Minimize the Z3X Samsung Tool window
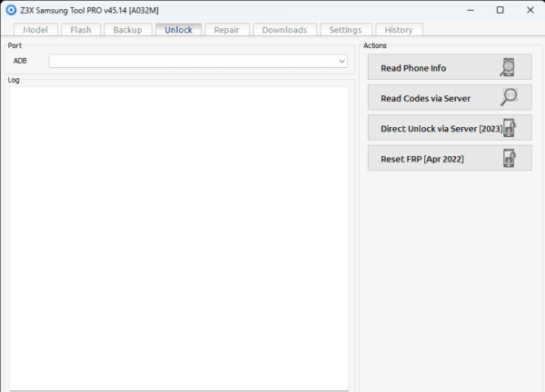The width and height of the screenshot is (545, 392). coord(471,10)
